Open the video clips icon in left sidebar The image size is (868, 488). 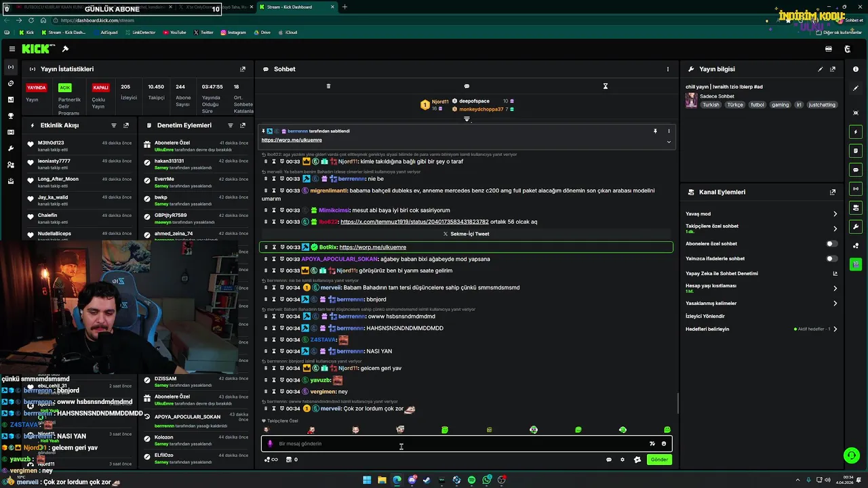pos(11,132)
